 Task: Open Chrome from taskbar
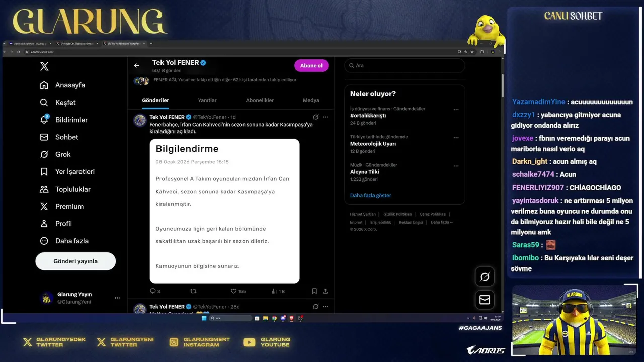274,318
